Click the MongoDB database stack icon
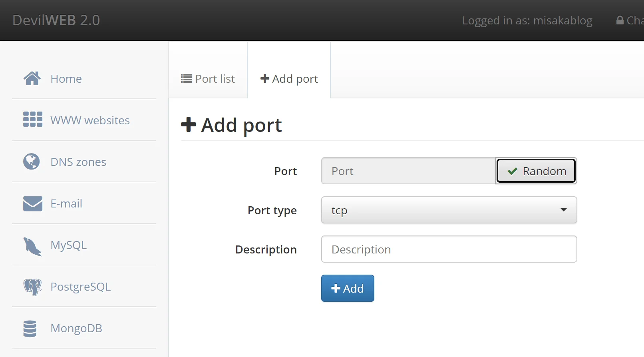Viewport: 644px width, 357px height. (x=30, y=329)
